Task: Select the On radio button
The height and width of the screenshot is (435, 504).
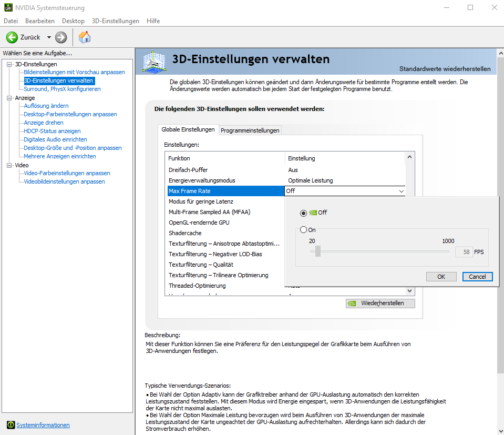Action: pos(303,230)
